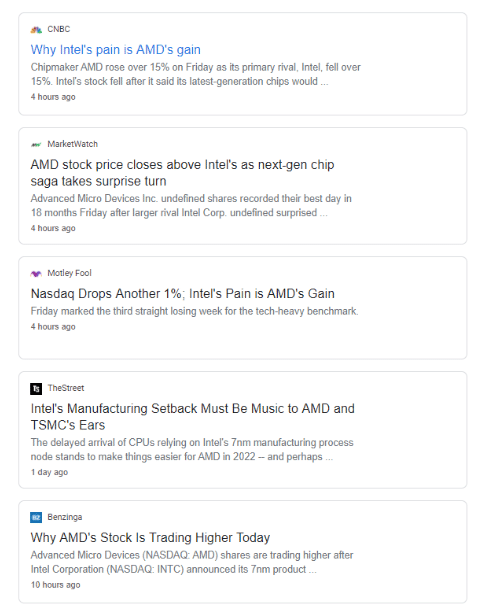Open the AMD stock price closes above Intel's headline
The height and width of the screenshot is (614, 493).
pos(182,173)
